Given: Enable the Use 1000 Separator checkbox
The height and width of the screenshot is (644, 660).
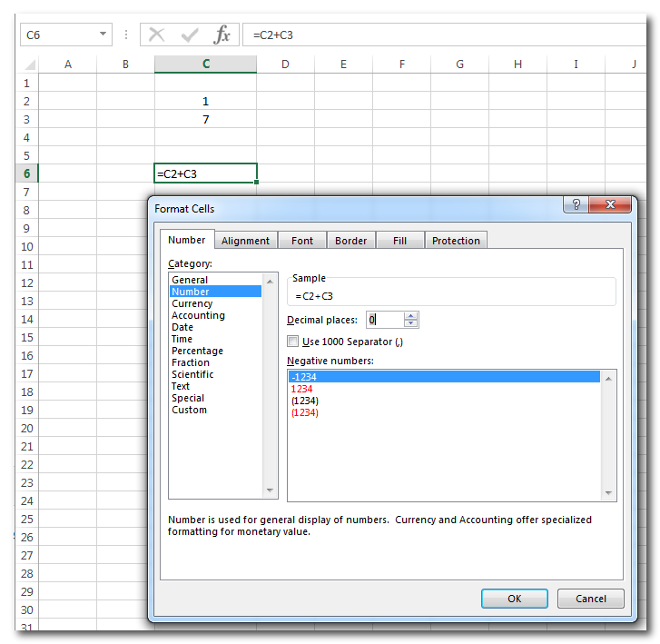Looking at the screenshot, I should (x=292, y=342).
